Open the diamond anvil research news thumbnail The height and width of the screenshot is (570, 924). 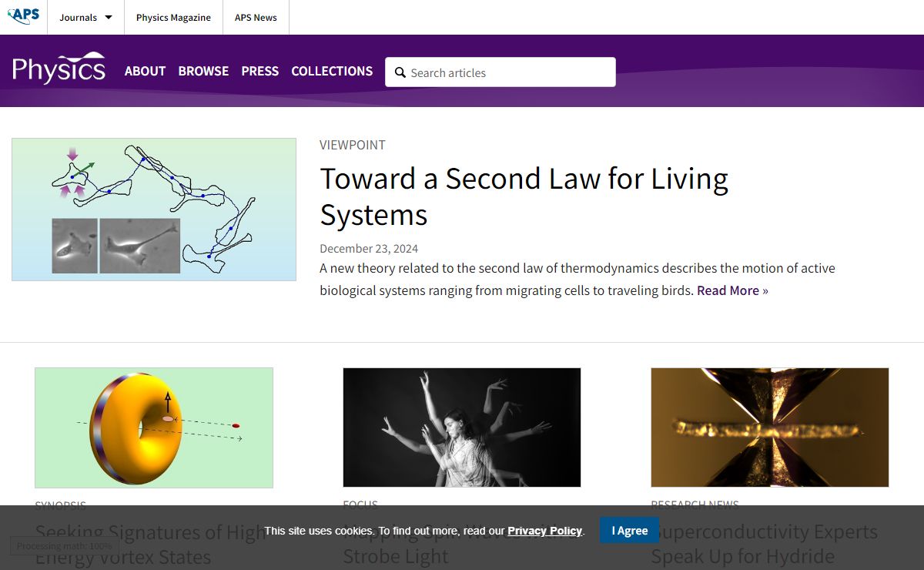[770, 427]
